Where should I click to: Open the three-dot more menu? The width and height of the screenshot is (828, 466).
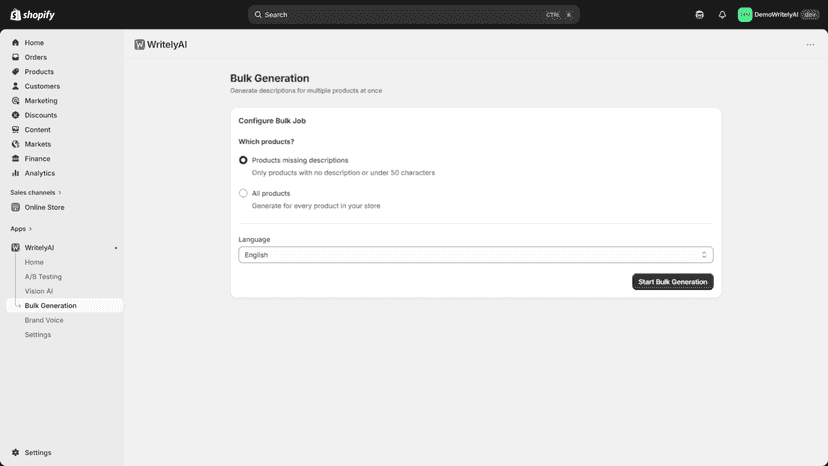coord(810,45)
